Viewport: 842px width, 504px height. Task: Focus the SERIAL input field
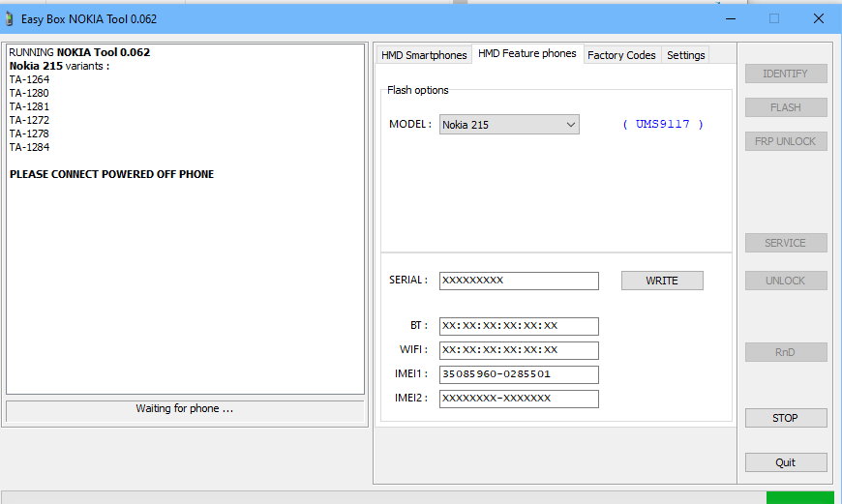[519, 281]
